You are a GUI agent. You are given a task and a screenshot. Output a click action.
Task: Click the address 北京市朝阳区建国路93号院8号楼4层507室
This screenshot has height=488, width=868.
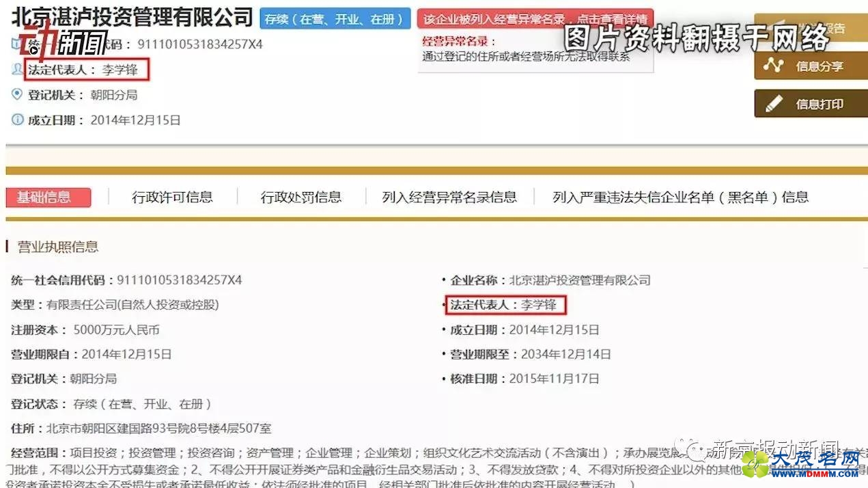(x=158, y=429)
